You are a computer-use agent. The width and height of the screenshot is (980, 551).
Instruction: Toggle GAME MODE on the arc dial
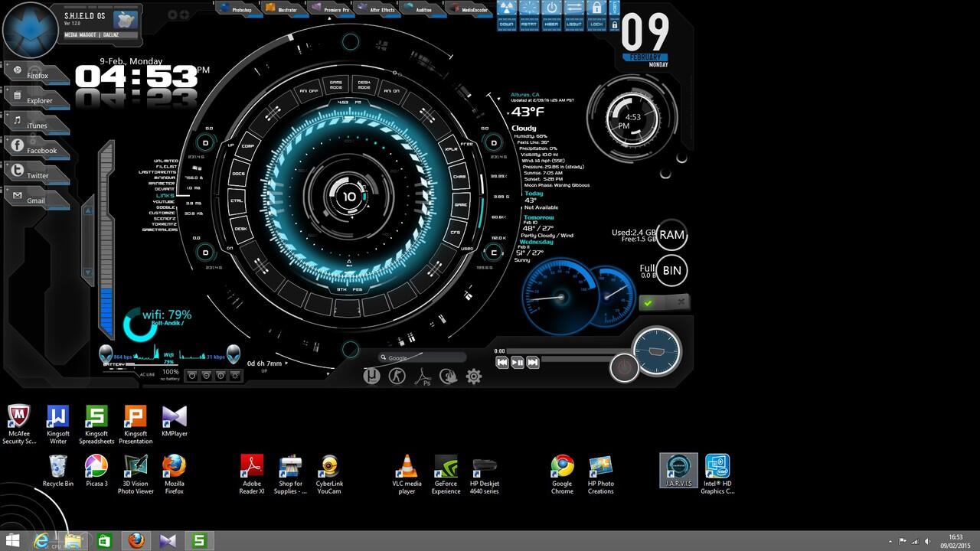point(336,85)
